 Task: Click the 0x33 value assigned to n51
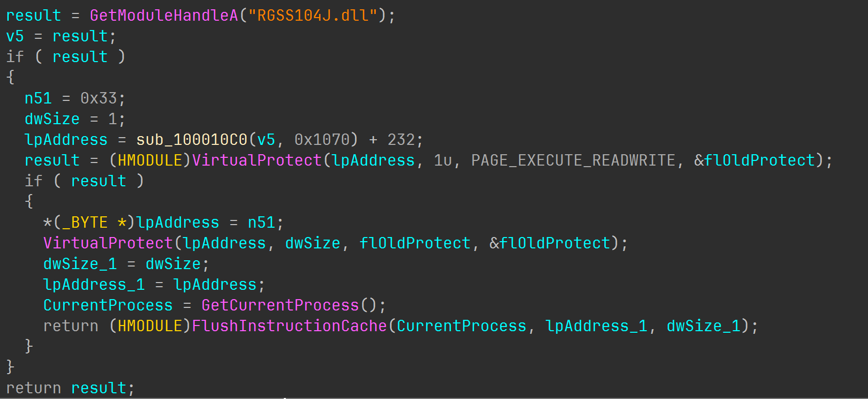pyautogui.click(x=98, y=98)
